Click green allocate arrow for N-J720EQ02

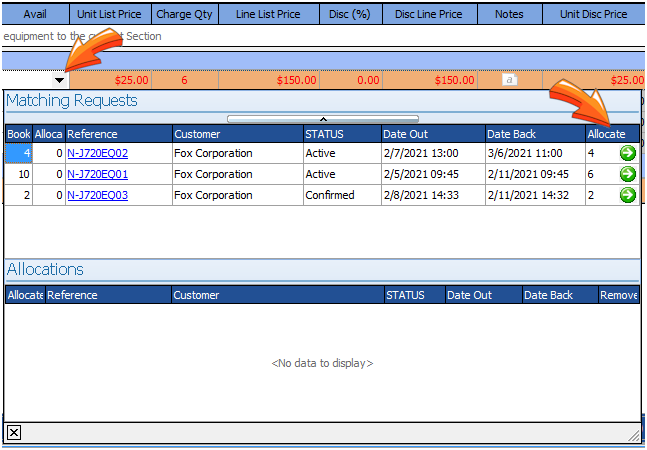pos(627,153)
